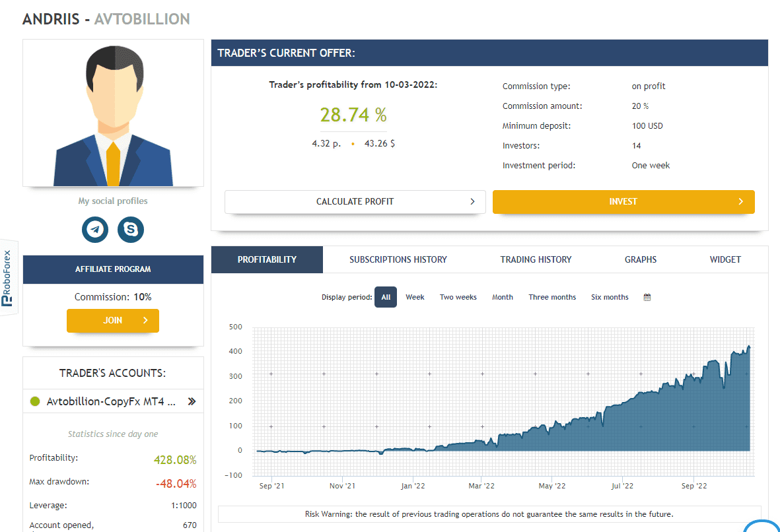
Task: Click the 28.74 % profitability value
Action: click(x=353, y=115)
